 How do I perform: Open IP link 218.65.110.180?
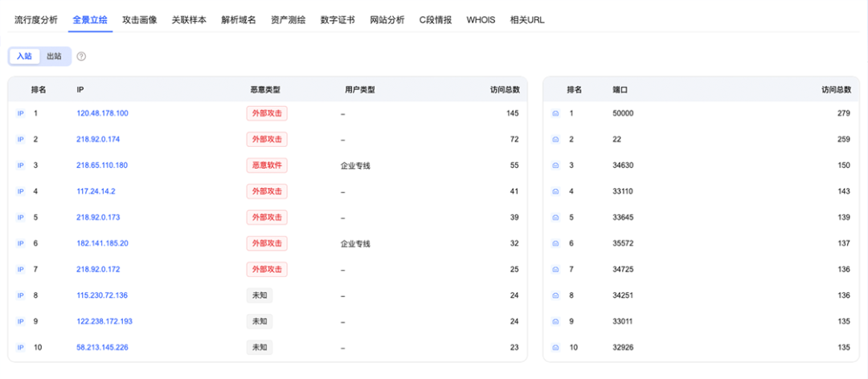(x=102, y=165)
